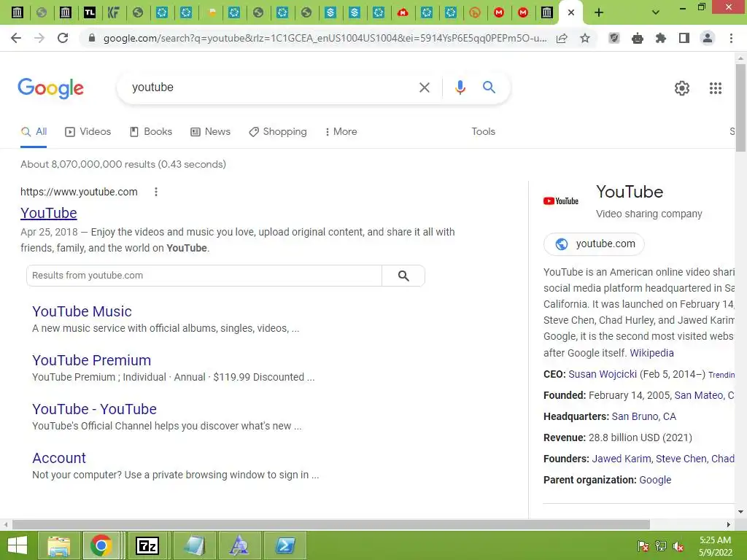Switch to Videos results
Image resolution: width=747 pixels, height=560 pixels.
click(88, 131)
